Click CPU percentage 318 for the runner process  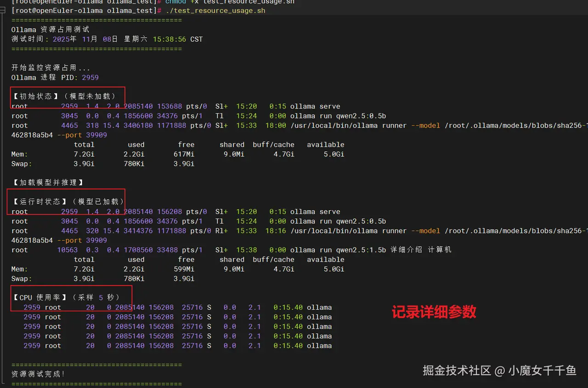(92, 126)
